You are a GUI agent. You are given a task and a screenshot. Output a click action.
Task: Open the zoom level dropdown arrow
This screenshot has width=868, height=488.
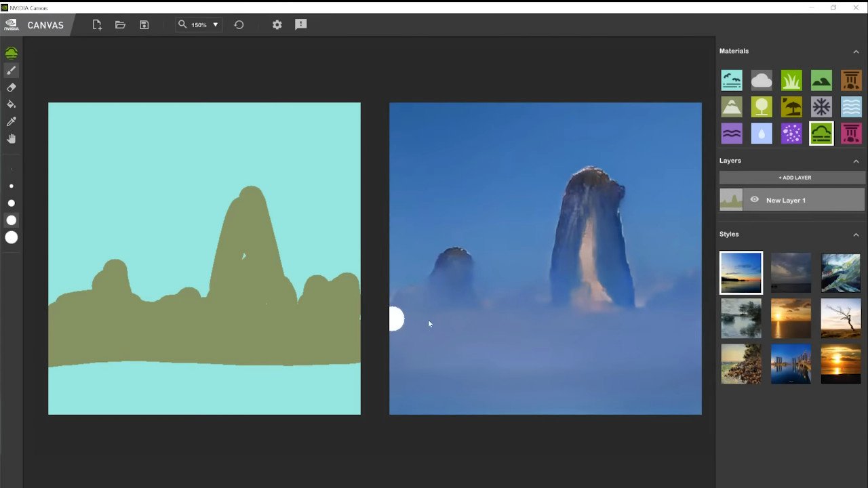(x=216, y=25)
